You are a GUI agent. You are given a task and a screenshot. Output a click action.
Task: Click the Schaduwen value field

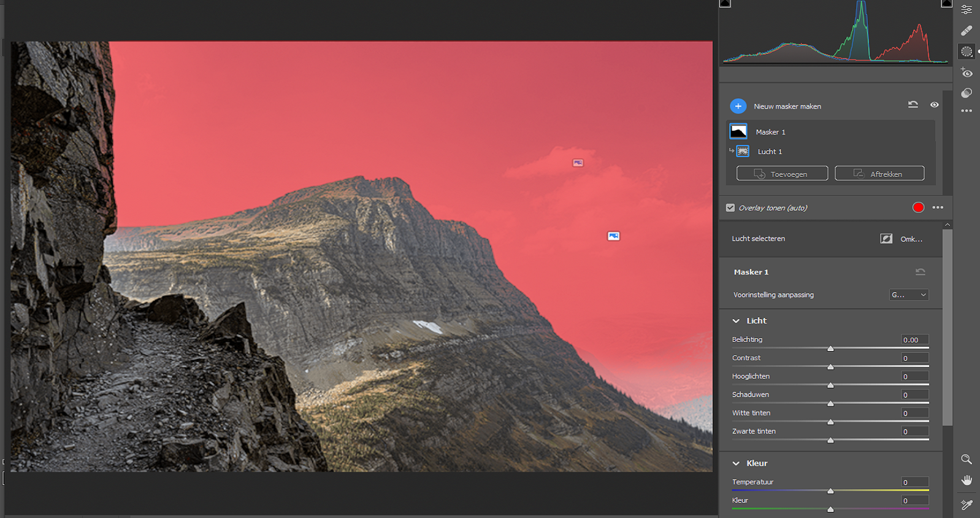tap(915, 395)
